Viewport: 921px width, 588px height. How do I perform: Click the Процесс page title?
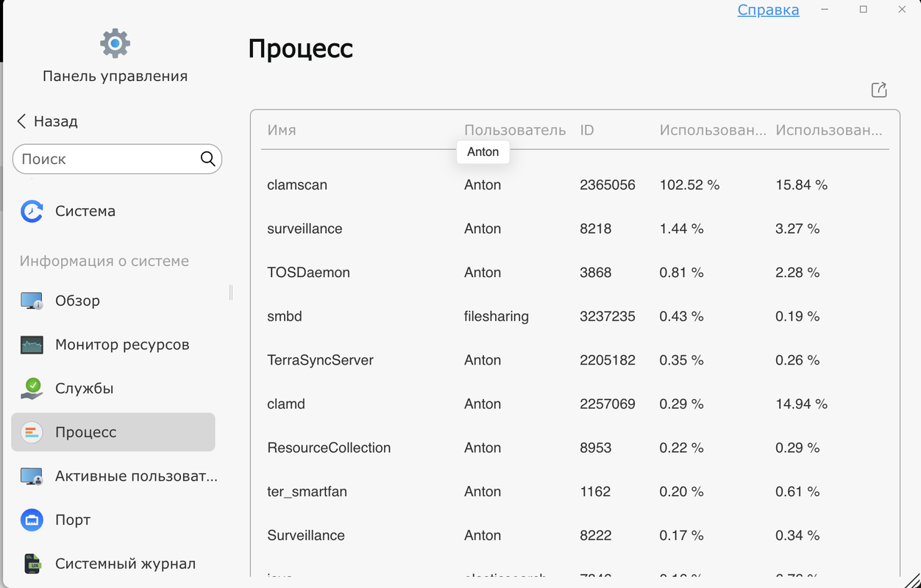point(301,49)
